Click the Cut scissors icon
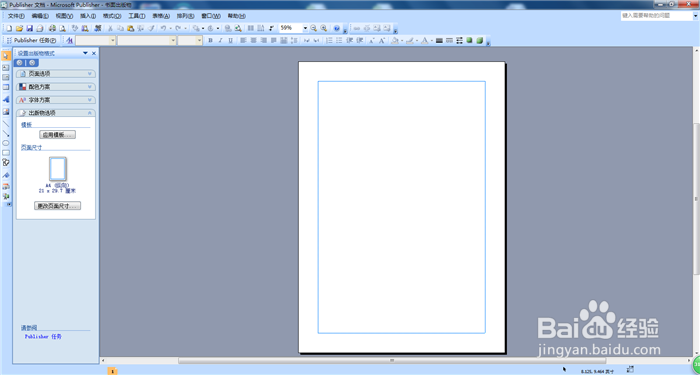700x375 pixels. [x=110, y=28]
